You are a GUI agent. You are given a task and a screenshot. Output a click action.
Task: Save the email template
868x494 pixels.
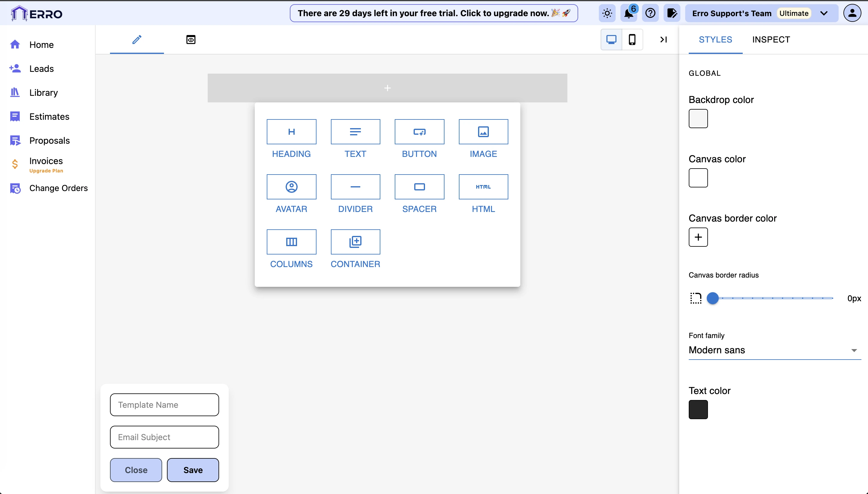point(193,470)
